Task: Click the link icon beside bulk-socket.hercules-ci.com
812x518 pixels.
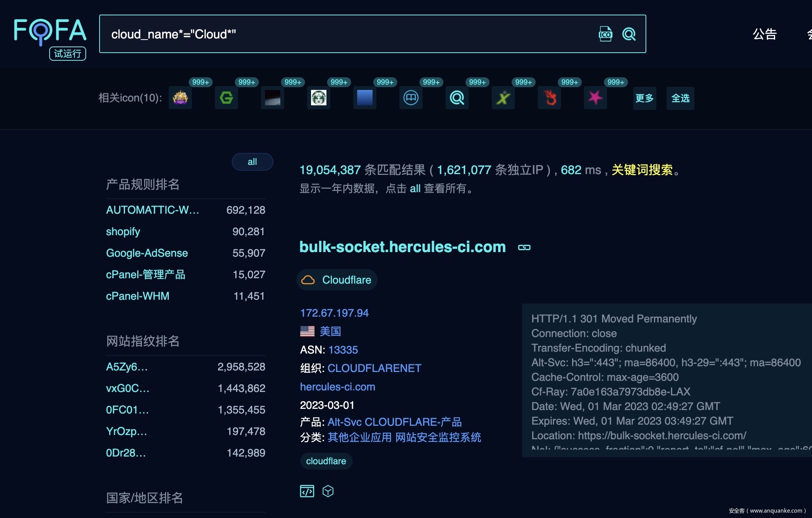Action: 524,247
